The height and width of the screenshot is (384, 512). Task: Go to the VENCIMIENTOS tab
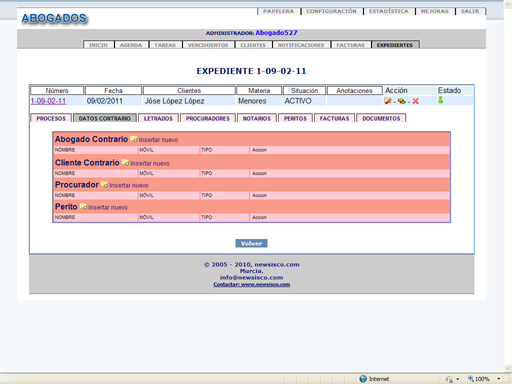(208, 45)
